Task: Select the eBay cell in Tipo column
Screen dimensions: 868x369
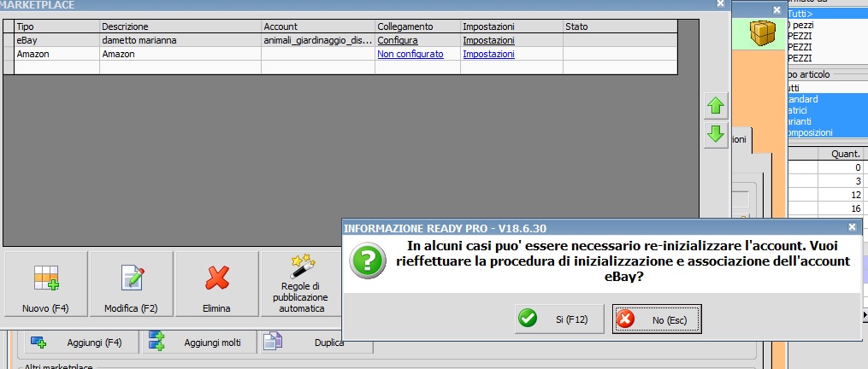Action: (57, 40)
